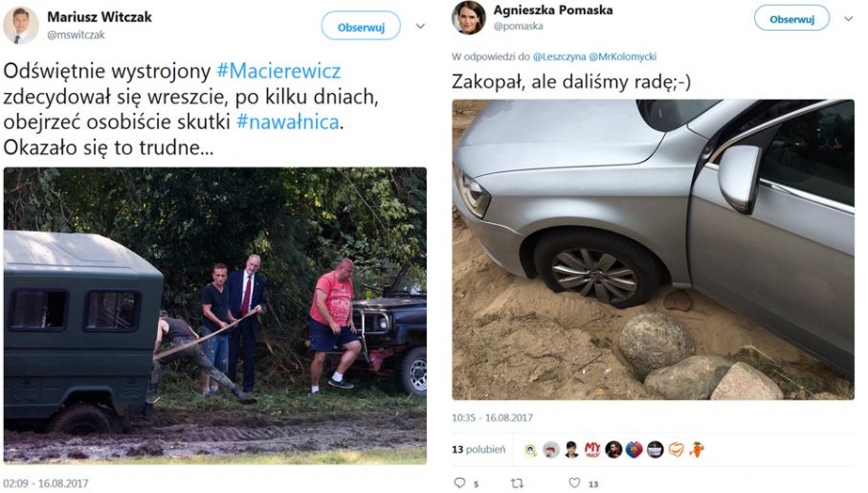The width and height of the screenshot is (868, 493).
Task: Open the military truck in mud photo
Action: [x=214, y=316]
